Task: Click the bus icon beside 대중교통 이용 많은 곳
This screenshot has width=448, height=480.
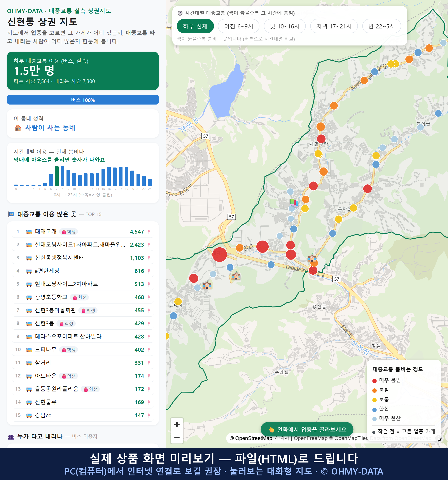Action: [x=11, y=214]
